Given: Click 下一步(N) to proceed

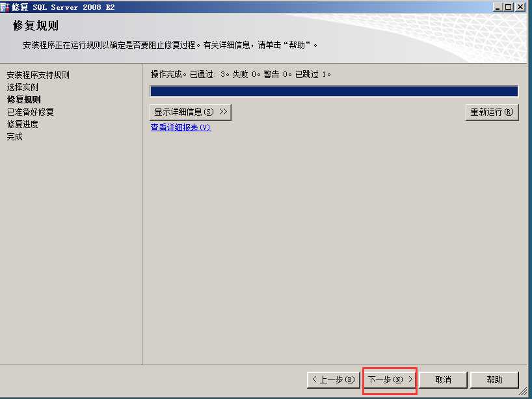Looking at the screenshot, I should [390, 380].
